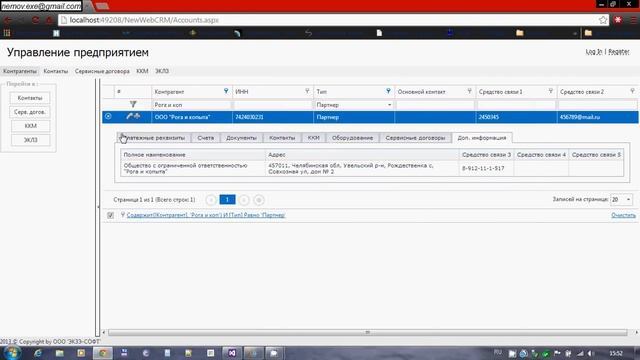Open the Контакты top menu item
Screen dimensions: 640x360
click(56, 71)
